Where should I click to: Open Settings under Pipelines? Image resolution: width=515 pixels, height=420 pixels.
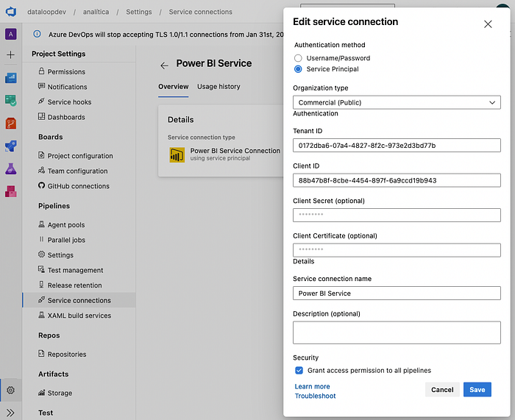(60, 255)
